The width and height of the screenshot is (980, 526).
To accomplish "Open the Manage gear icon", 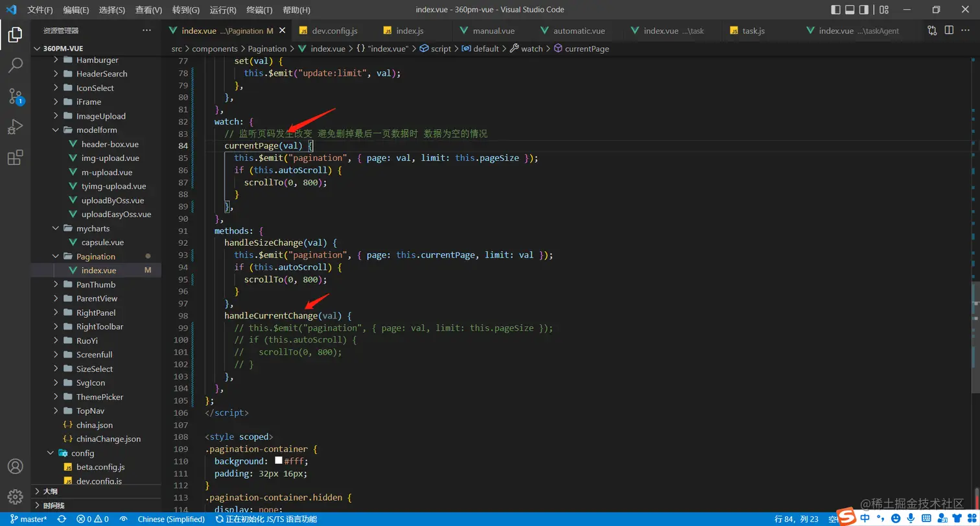I will point(15,497).
